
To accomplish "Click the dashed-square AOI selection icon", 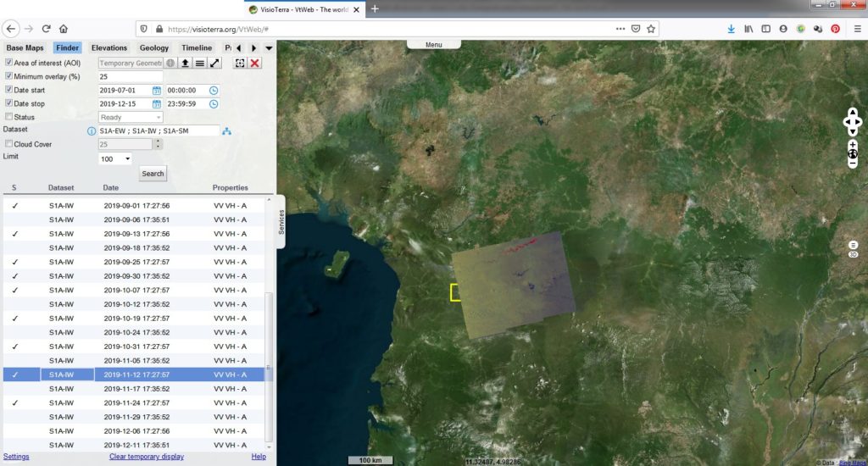I will 240,63.
